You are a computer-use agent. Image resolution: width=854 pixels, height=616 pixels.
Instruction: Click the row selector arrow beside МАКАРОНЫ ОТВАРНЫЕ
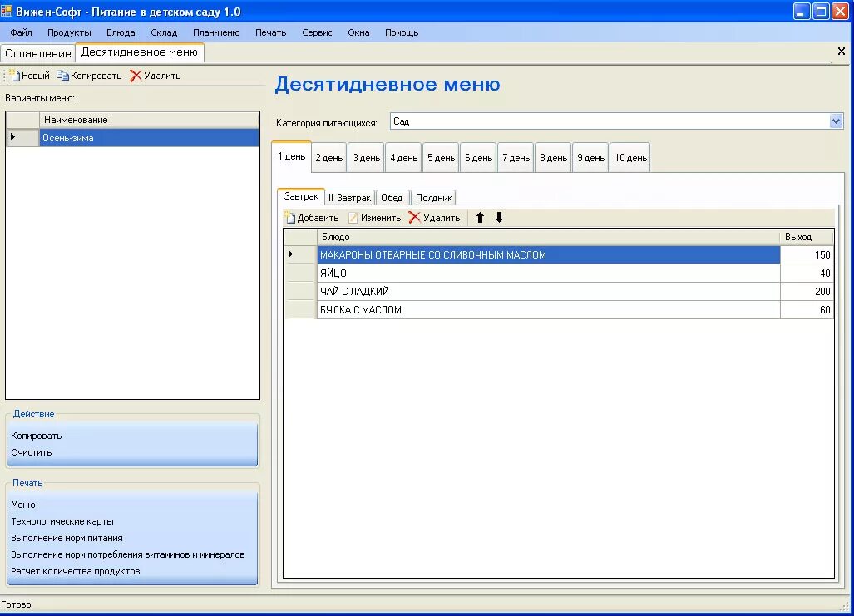point(301,254)
